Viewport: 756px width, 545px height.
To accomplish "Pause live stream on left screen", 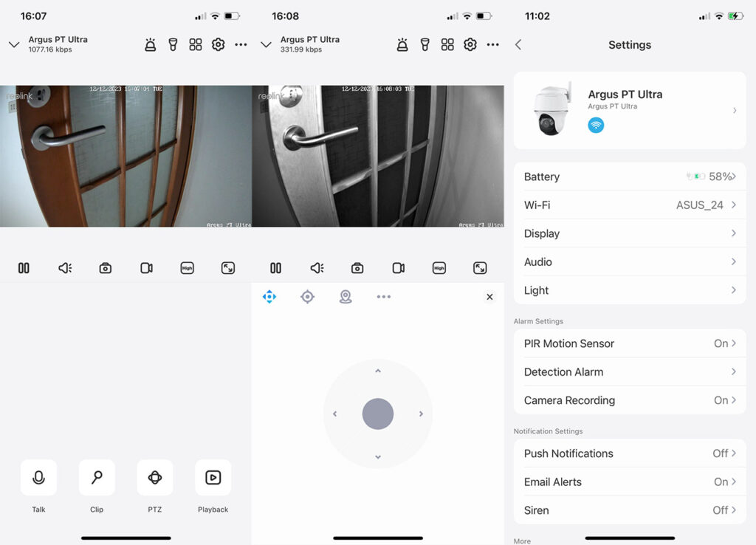I will [x=24, y=268].
